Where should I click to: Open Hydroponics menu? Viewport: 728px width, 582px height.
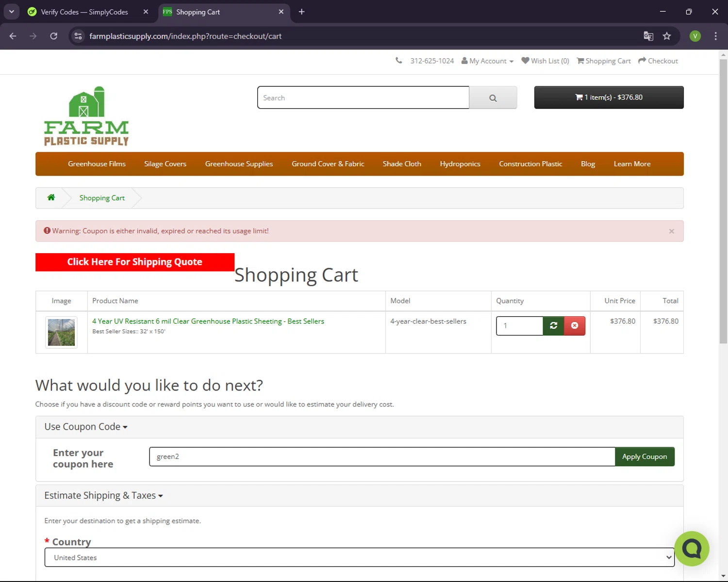[460, 164]
